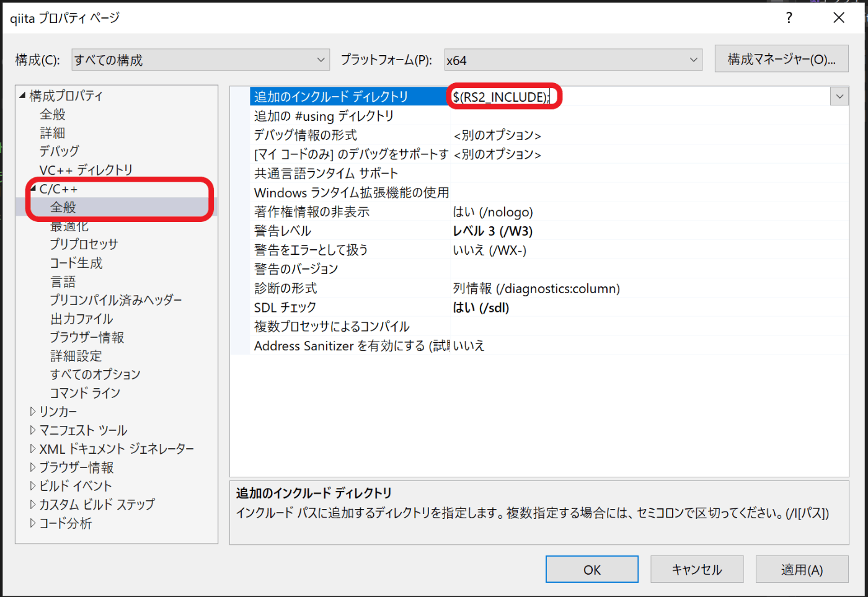Open the プラットフォーム dropdown showing x64
Screen dimensions: 868x597
(x=694, y=59)
